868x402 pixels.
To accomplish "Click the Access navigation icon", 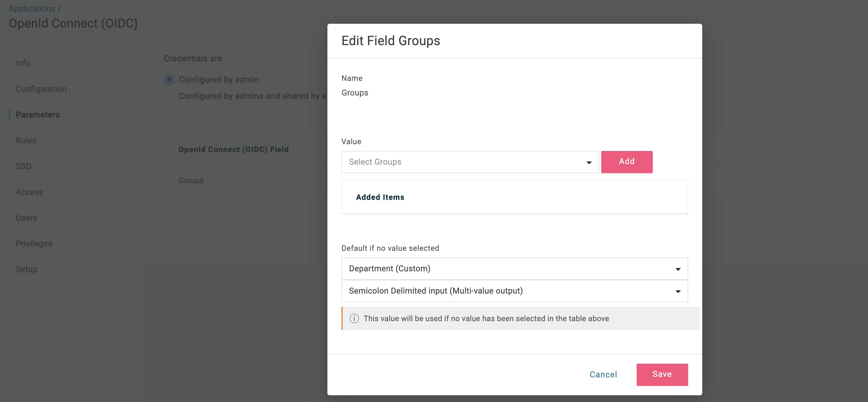I will 29,192.
